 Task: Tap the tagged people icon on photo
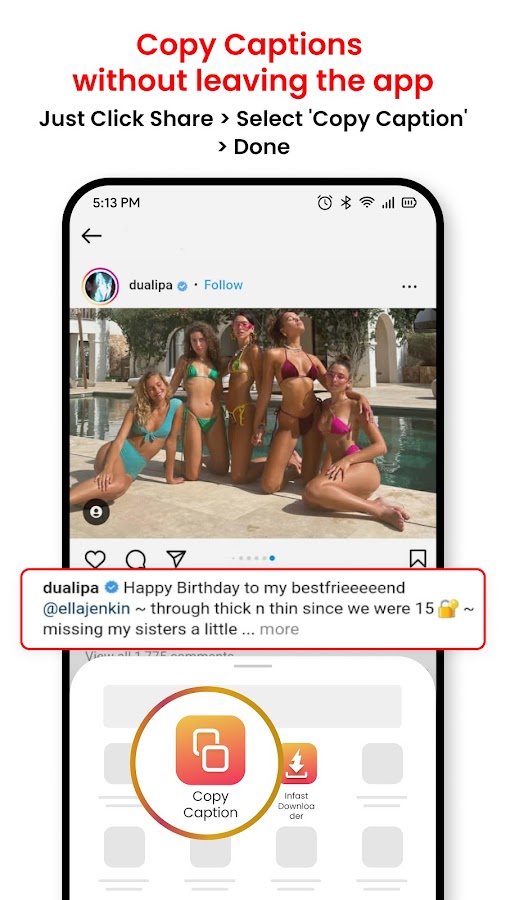coord(96,513)
